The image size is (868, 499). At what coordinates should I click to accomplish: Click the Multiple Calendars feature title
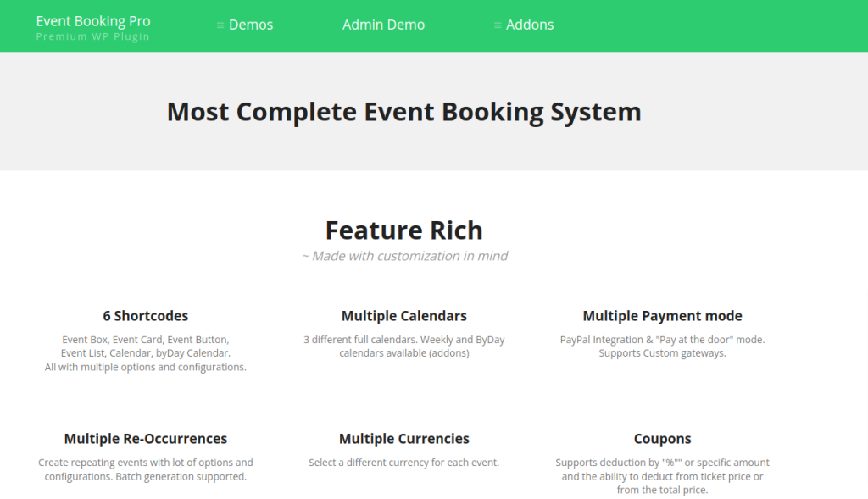[403, 316]
